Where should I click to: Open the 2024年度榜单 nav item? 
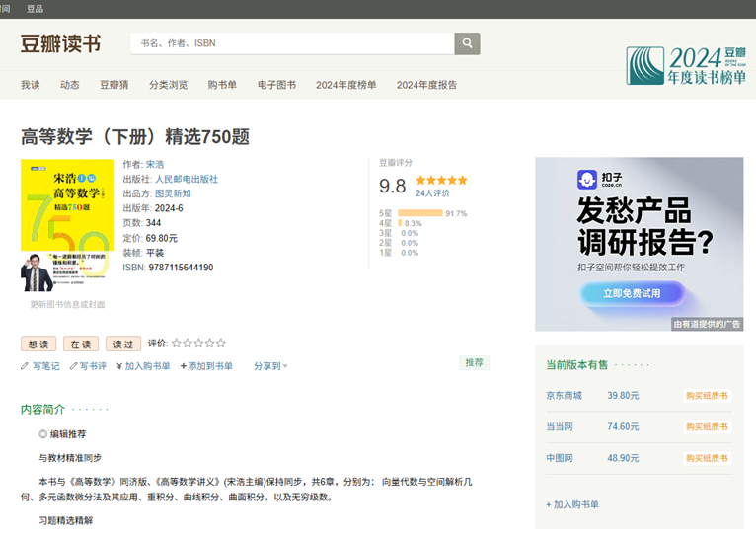pos(346,85)
